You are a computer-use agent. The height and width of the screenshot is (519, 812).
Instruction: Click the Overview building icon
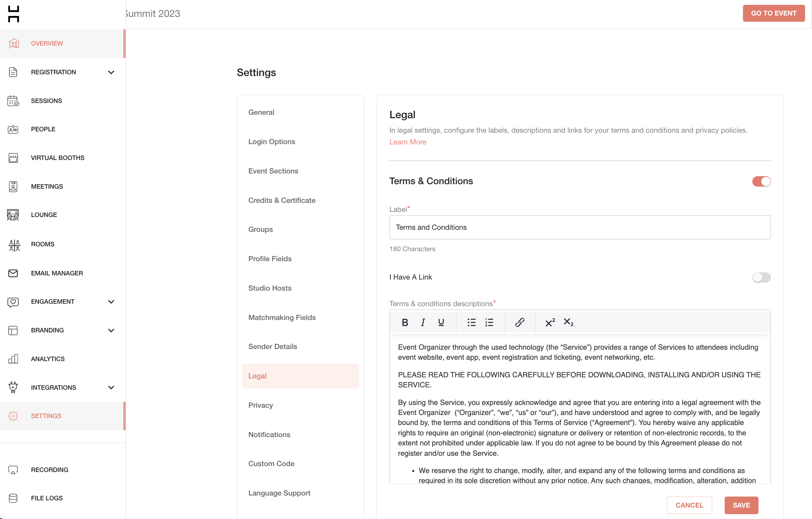pyautogui.click(x=14, y=44)
